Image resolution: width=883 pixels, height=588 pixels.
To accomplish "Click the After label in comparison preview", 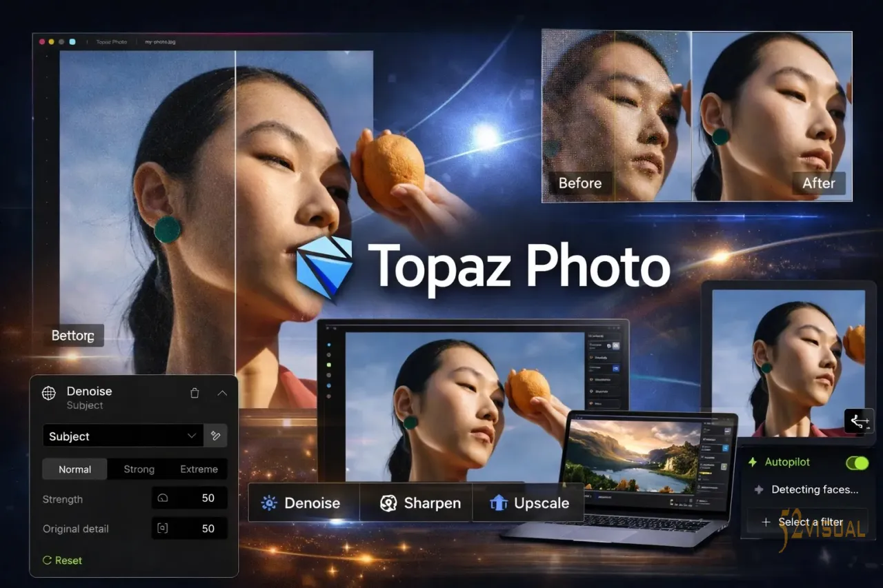I will pyautogui.click(x=819, y=183).
